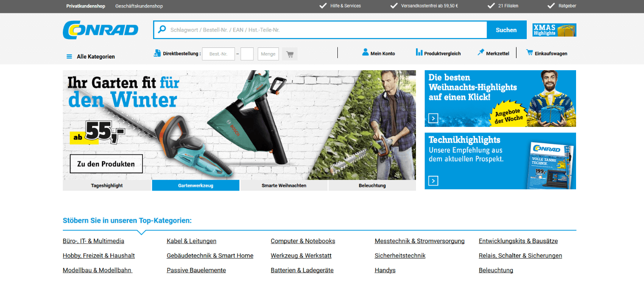
Task: Select the Beleuchtung banner tab
Action: [372, 185]
